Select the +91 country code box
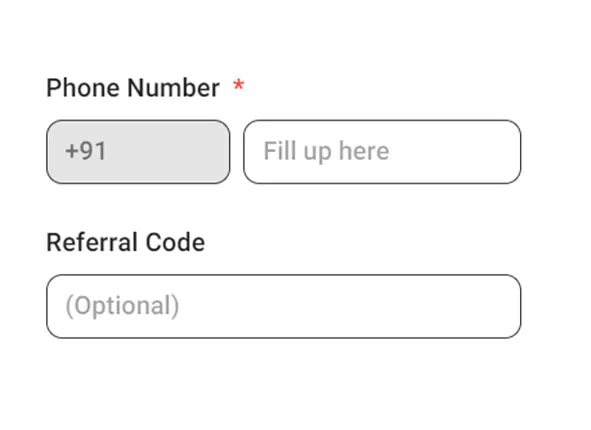 [138, 152]
